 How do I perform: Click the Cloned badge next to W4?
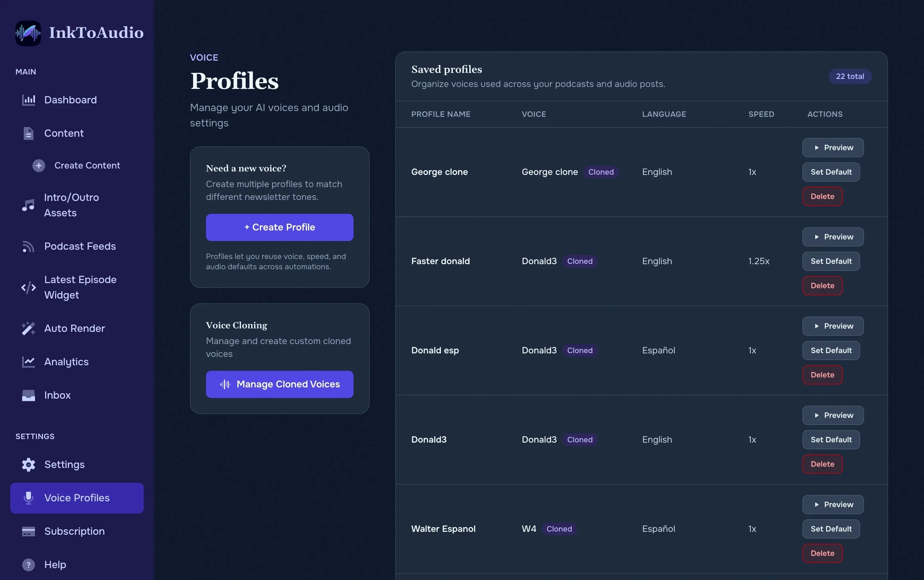pyautogui.click(x=559, y=529)
